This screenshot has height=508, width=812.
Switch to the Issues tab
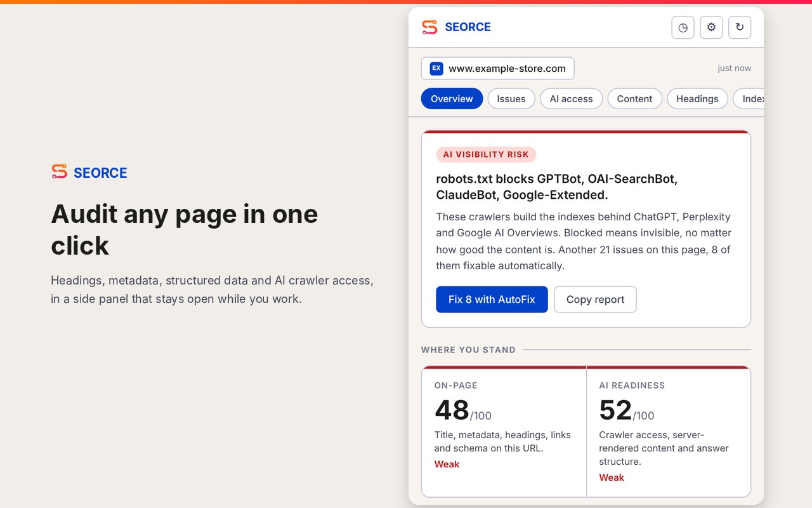click(x=511, y=98)
